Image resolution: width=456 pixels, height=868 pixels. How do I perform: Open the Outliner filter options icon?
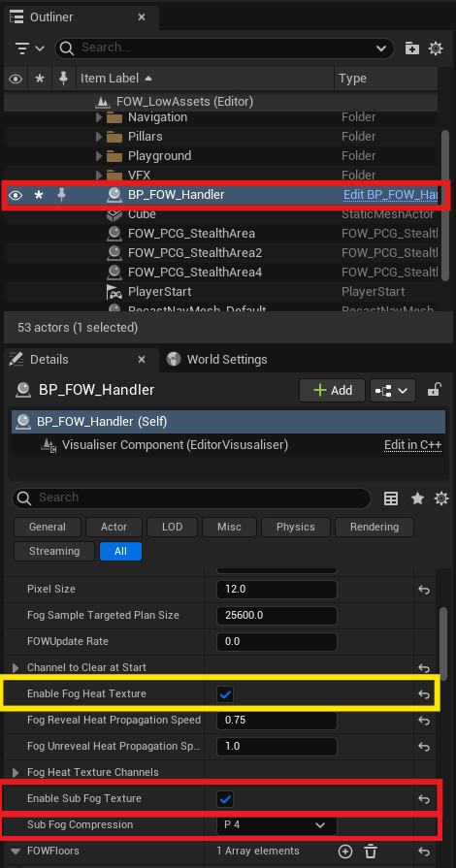point(30,48)
